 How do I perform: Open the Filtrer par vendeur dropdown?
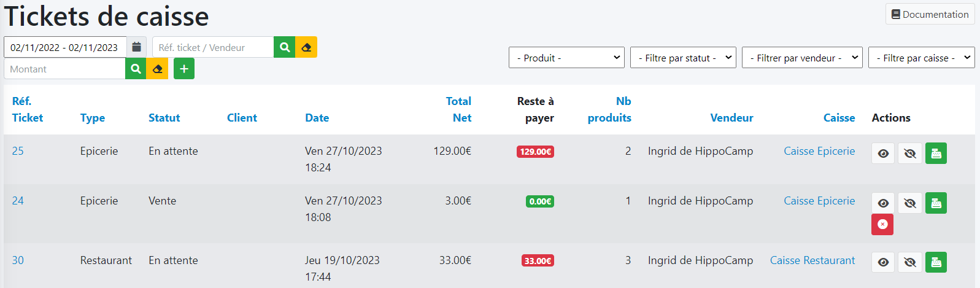(802, 58)
